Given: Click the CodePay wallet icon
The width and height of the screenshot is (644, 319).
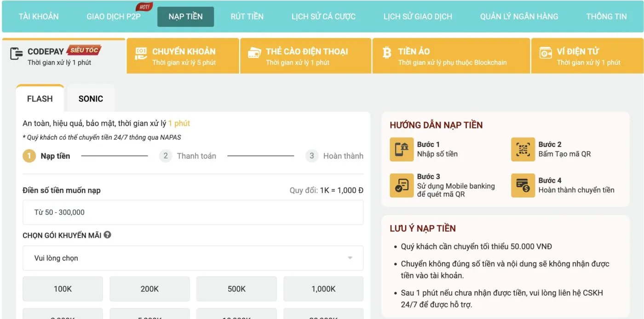Looking at the screenshot, I should 16,54.
